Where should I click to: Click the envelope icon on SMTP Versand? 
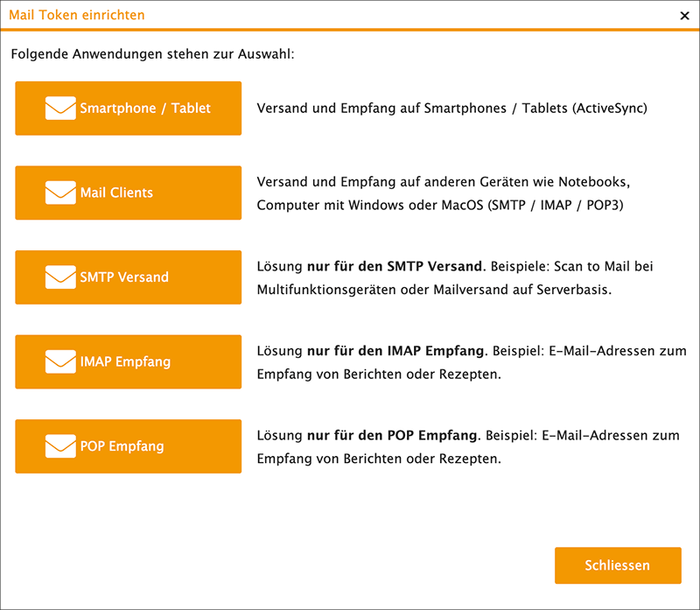tap(60, 277)
